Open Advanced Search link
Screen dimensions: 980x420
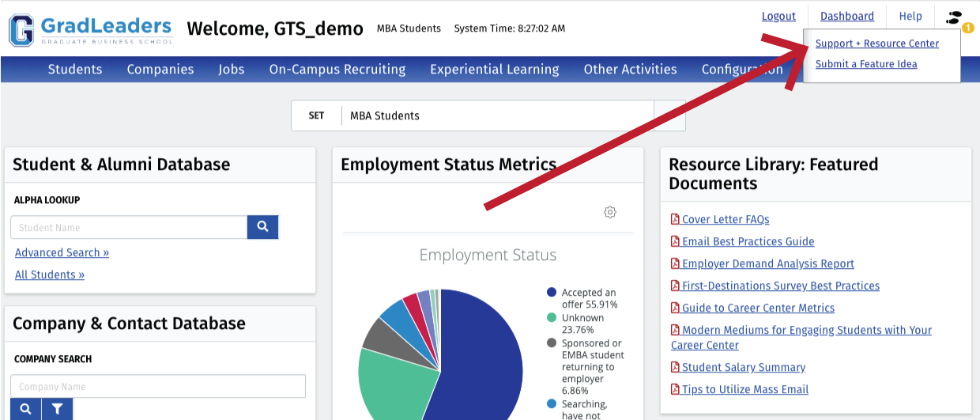(62, 252)
